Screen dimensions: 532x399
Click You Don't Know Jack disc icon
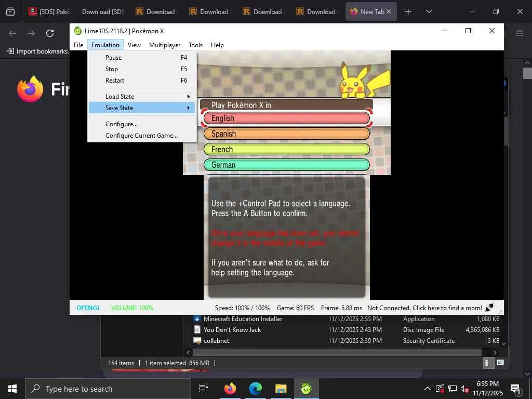(197, 329)
